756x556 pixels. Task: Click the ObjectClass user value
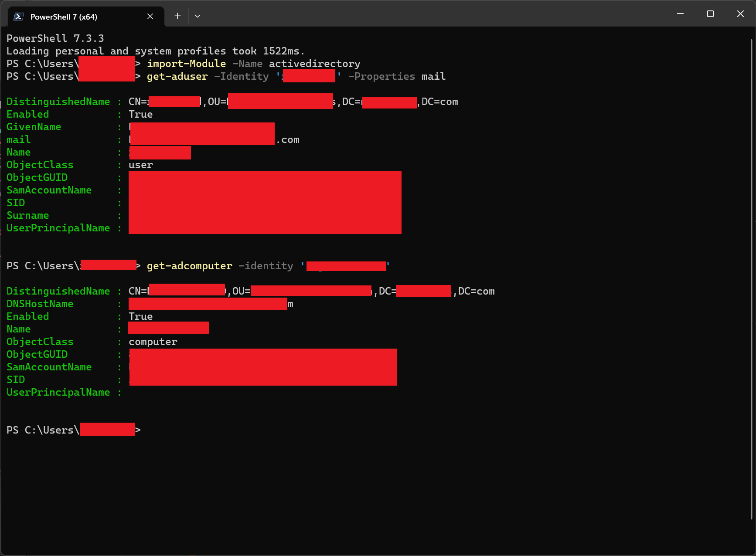tap(140, 165)
